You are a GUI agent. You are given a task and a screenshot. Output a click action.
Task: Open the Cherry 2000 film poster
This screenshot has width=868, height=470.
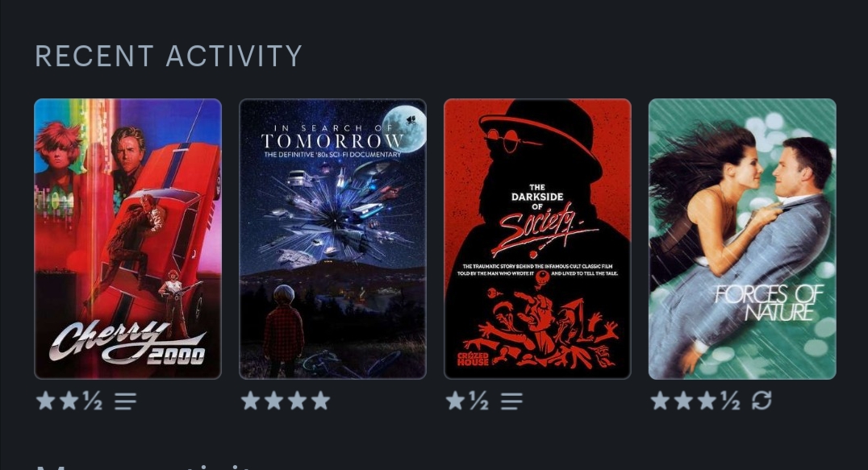pyautogui.click(x=128, y=239)
